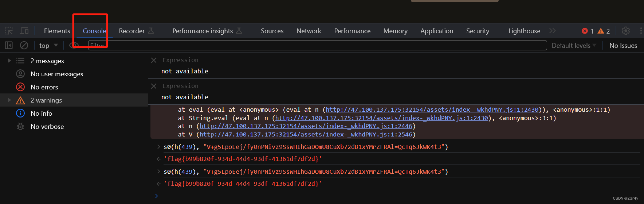Open the top execution context dropdown
The height and width of the screenshot is (204, 644).
(48, 45)
